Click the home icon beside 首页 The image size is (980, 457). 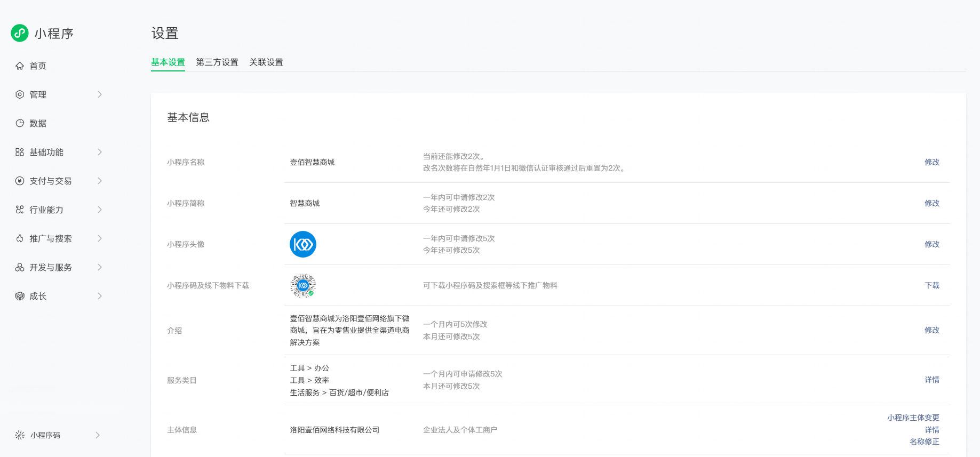(x=20, y=66)
